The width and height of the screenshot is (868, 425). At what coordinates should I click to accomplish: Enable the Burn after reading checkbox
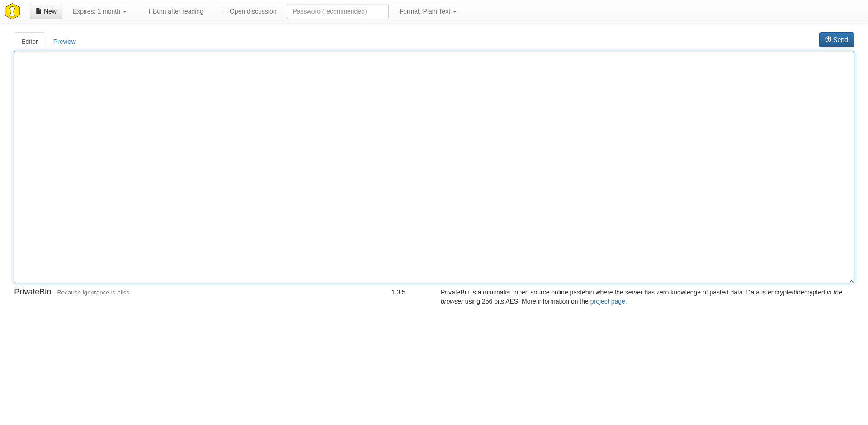[146, 12]
